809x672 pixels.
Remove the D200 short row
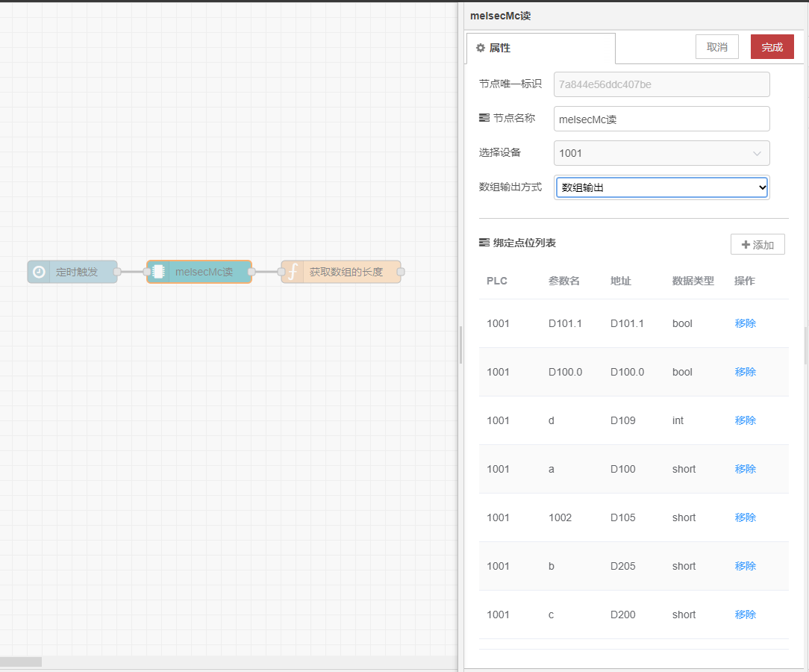click(745, 615)
